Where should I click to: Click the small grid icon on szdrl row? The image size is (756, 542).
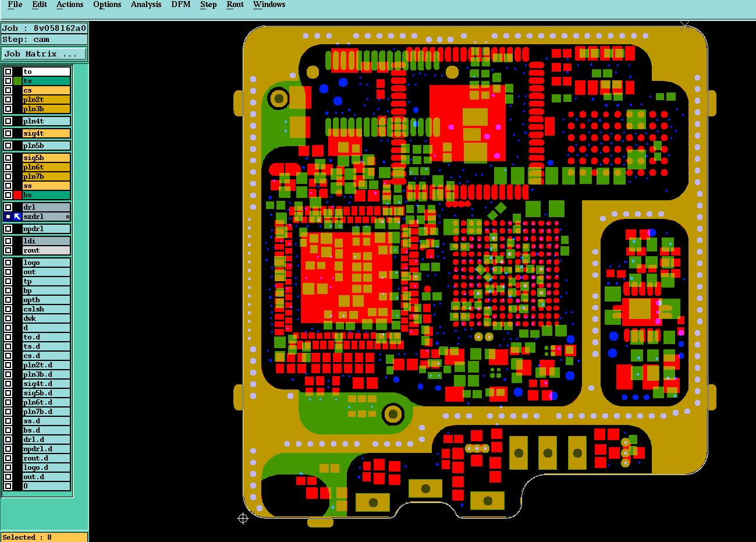click(x=68, y=217)
